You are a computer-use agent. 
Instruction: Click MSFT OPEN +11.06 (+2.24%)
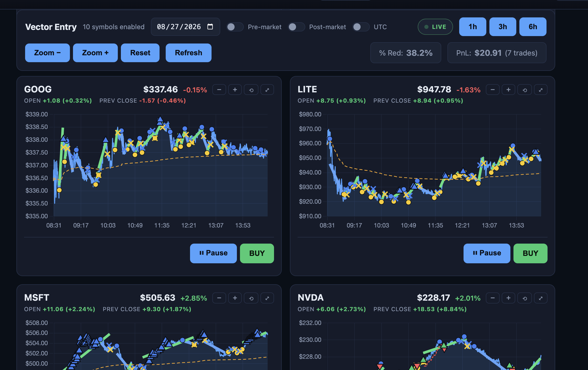tap(60, 309)
